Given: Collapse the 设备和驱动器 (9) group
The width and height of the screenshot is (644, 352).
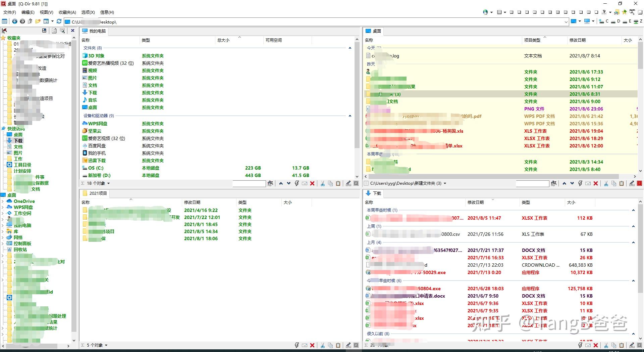Looking at the screenshot, I should [350, 116].
